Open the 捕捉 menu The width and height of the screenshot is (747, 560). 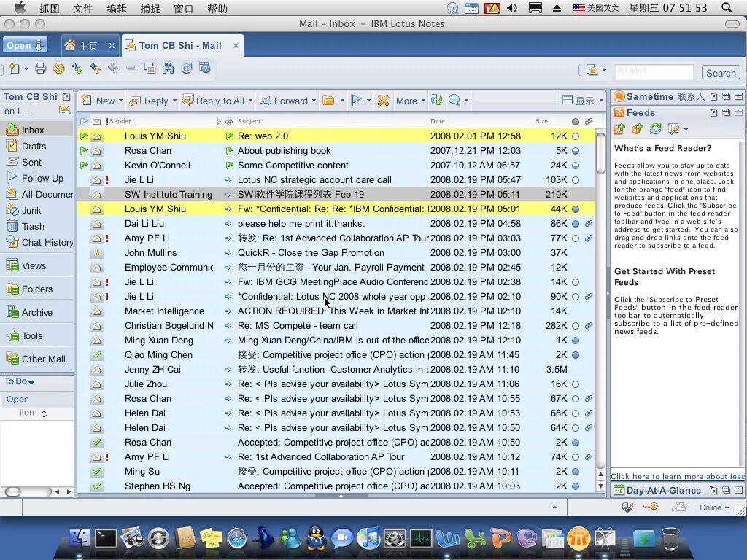[x=150, y=8]
